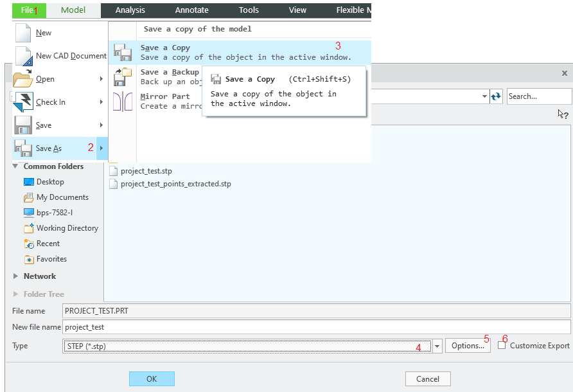Select the Check In icon
Screen dimensions: 573x392
[25, 102]
